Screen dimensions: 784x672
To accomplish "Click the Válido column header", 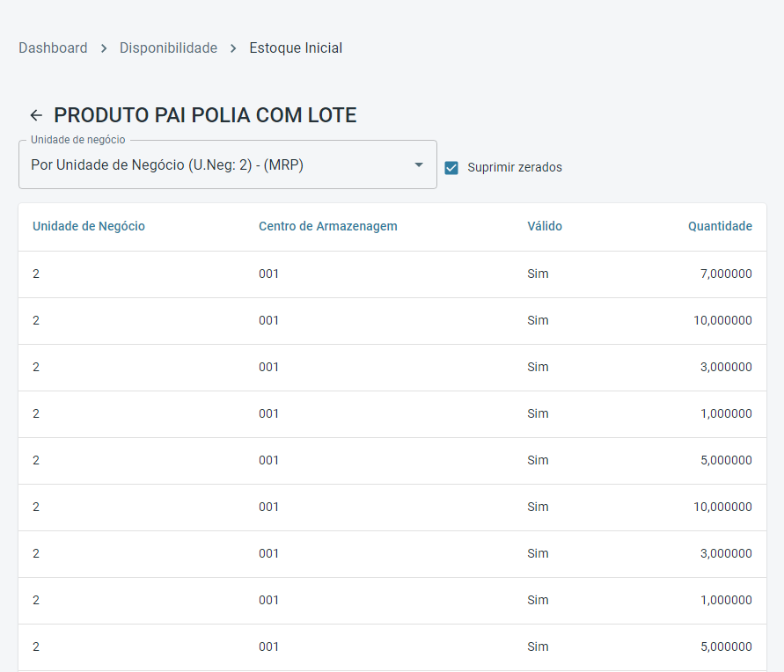I will 544,226.
